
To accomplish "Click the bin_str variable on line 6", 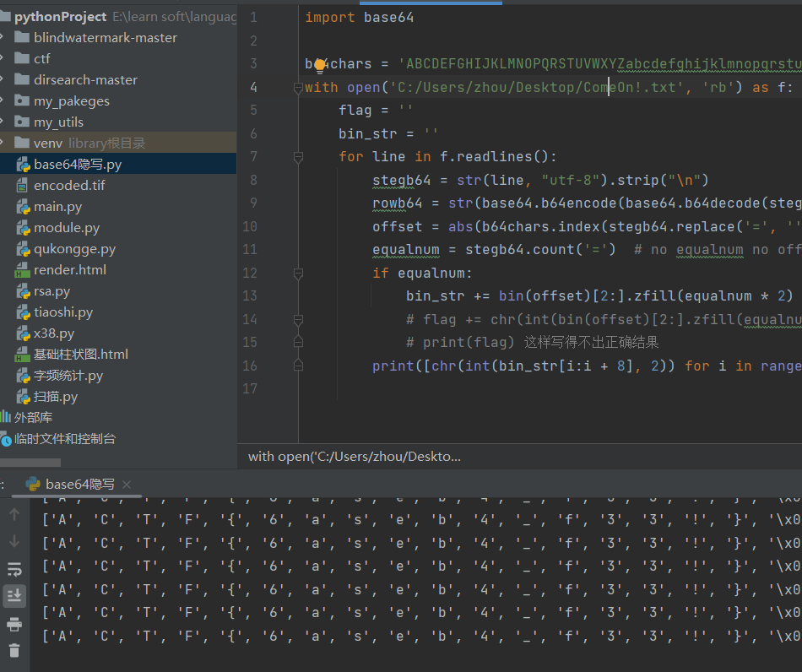I will pos(368,134).
